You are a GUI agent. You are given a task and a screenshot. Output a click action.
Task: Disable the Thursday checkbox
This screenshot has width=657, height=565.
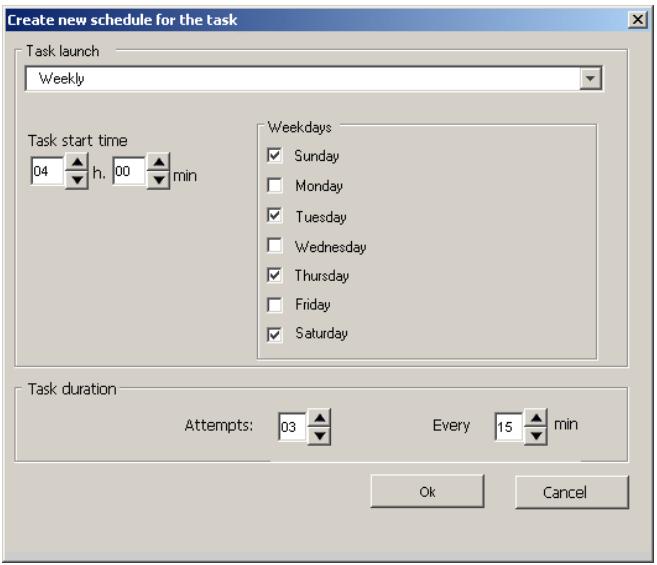pos(274,275)
